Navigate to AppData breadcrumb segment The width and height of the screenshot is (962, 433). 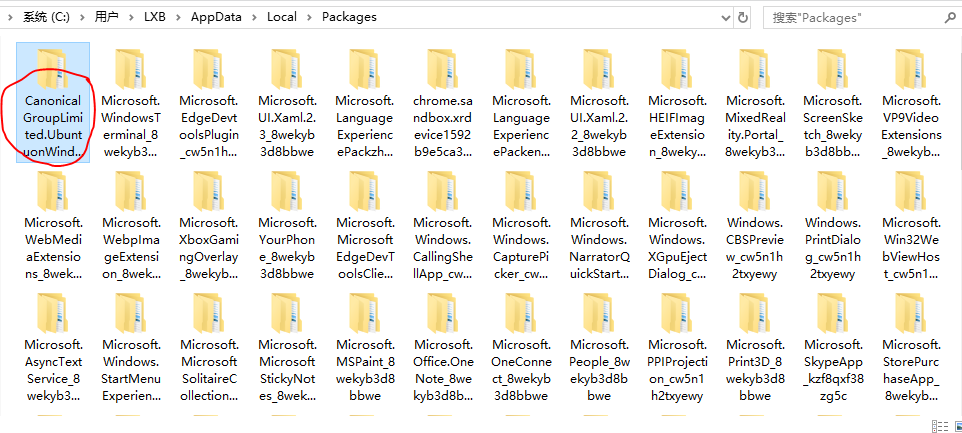[x=216, y=17]
